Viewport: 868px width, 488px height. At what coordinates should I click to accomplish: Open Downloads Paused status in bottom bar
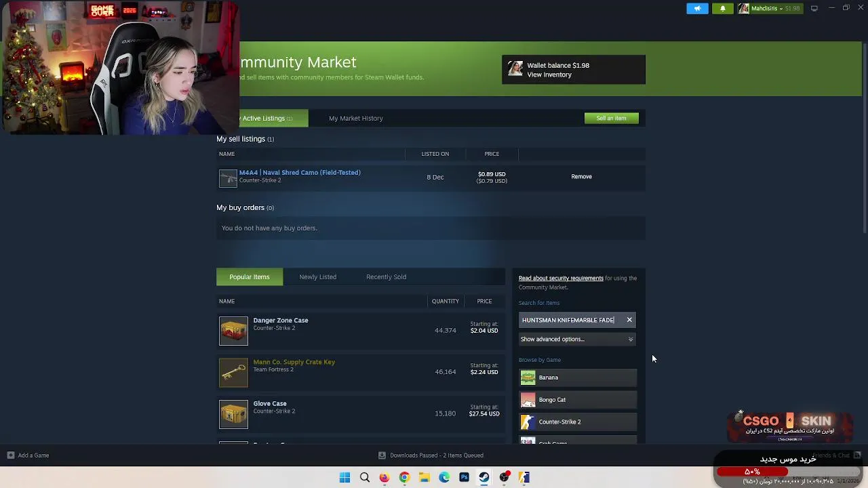tap(437, 455)
